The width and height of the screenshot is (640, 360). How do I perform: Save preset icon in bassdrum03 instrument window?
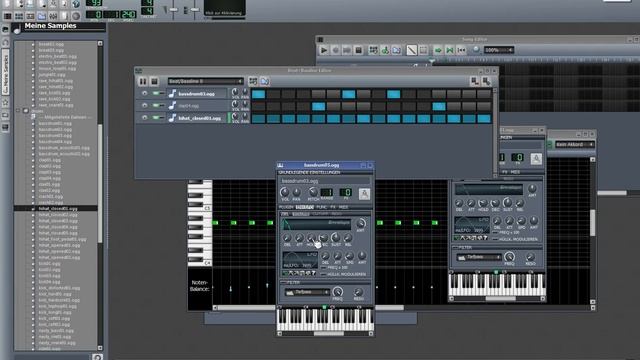pos(364,194)
